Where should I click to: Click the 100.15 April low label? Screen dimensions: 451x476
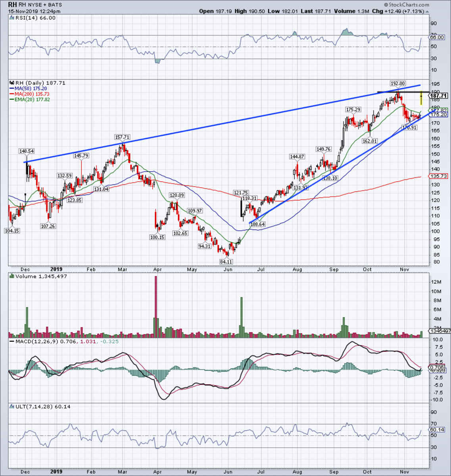point(157,237)
